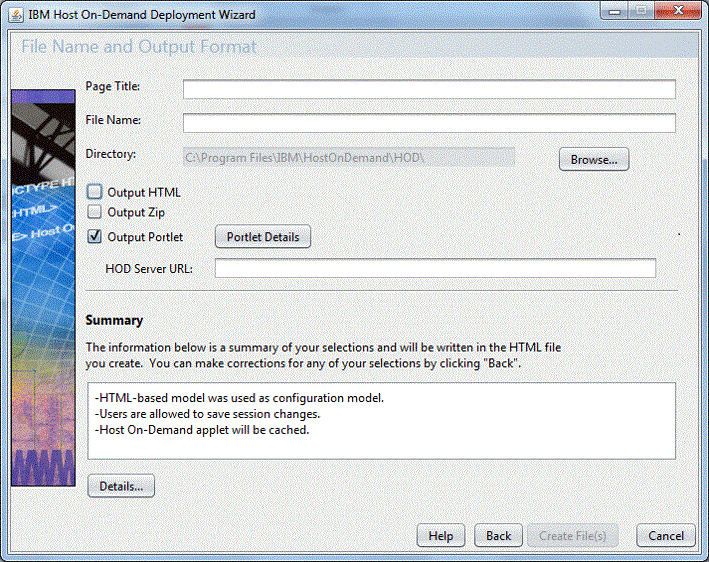709x562 pixels.
Task: Click the Summary heading
Action: click(x=114, y=320)
